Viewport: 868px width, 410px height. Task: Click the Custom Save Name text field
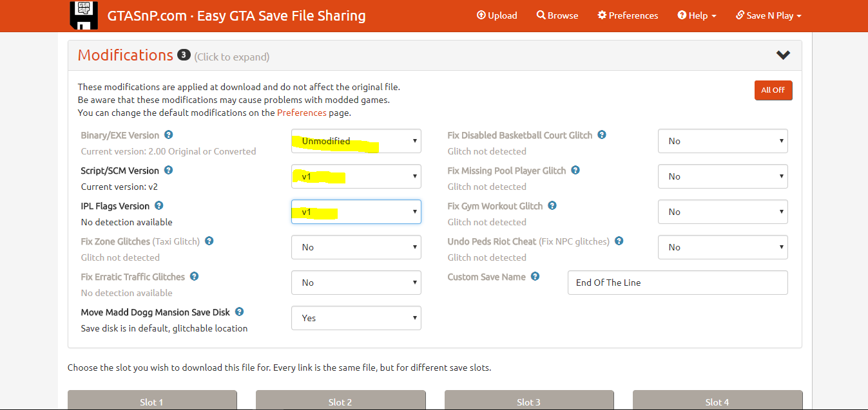[677, 283]
